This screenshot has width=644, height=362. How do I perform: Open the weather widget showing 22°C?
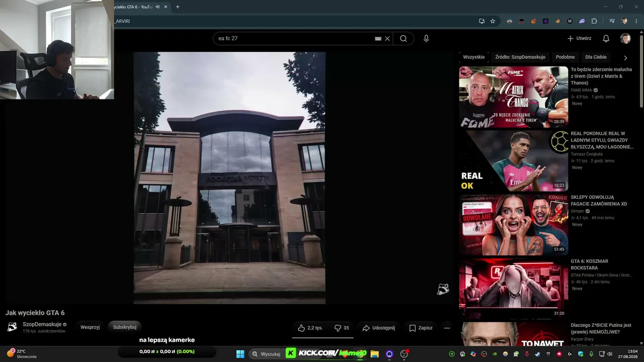pyautogui.click(x=22, y=353)
